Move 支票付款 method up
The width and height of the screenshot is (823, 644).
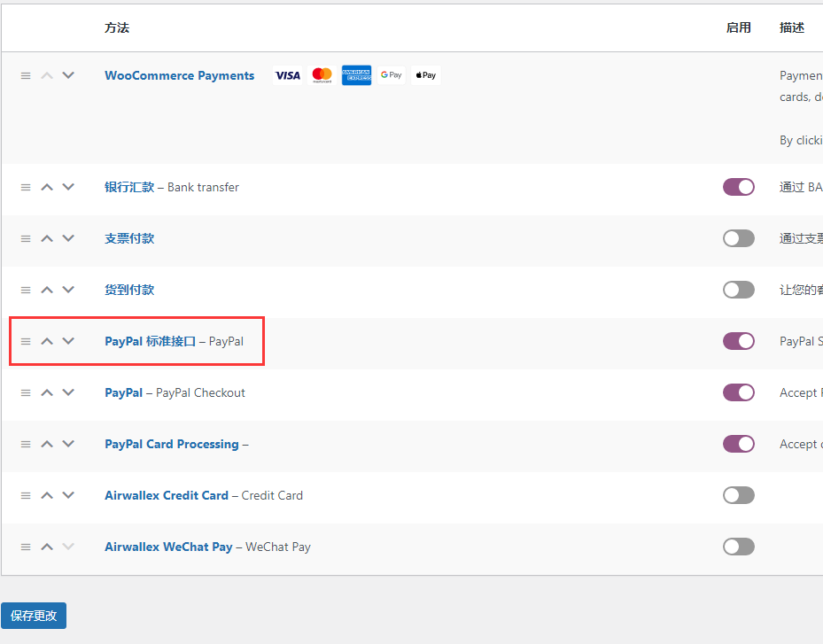[x=47, y=238]
